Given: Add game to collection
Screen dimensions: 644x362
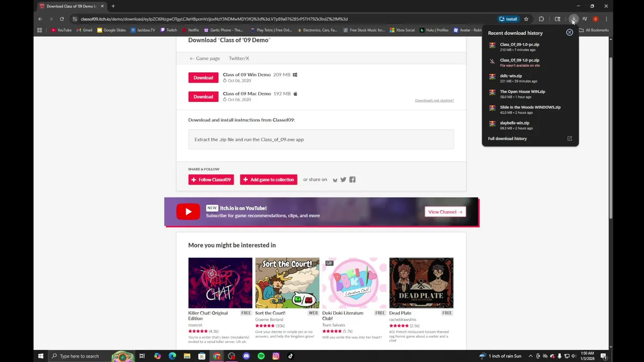Looking at the screenshot, I should pos(269,179).
